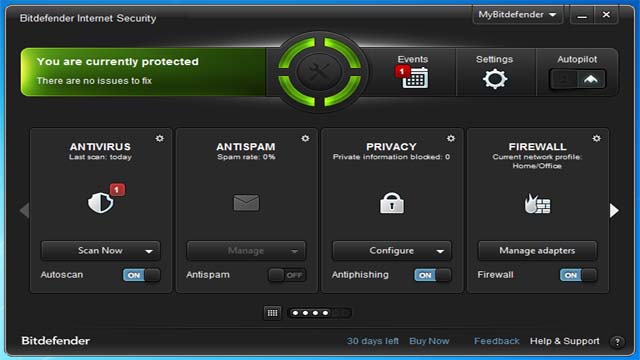The height and width of the screenshot is (360, 640).
Task: Click the central wrench fix-issues dial
Action: [319, 71]
